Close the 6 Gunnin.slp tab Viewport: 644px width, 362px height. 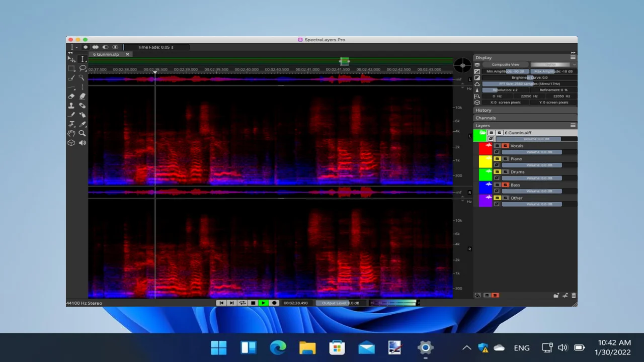pos(127,54)
